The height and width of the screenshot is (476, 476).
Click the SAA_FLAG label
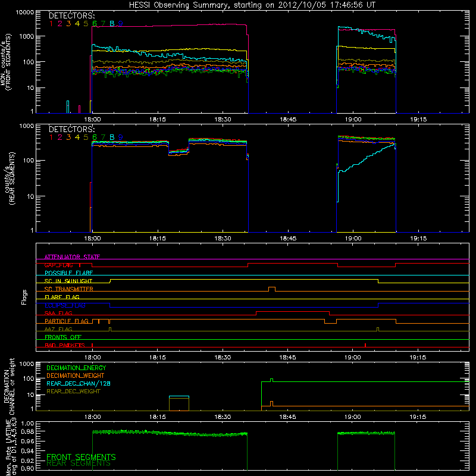click(x=58, y=313)
